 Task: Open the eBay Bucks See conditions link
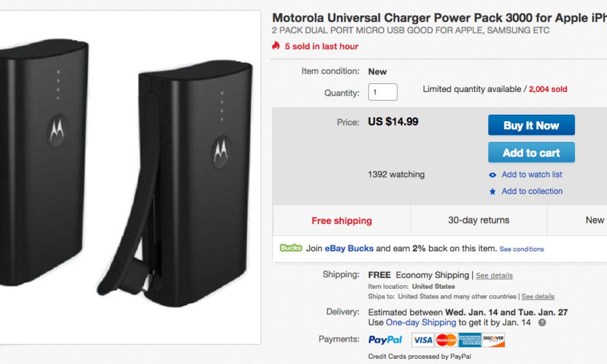pyautogui.click(x=522, y=249)
